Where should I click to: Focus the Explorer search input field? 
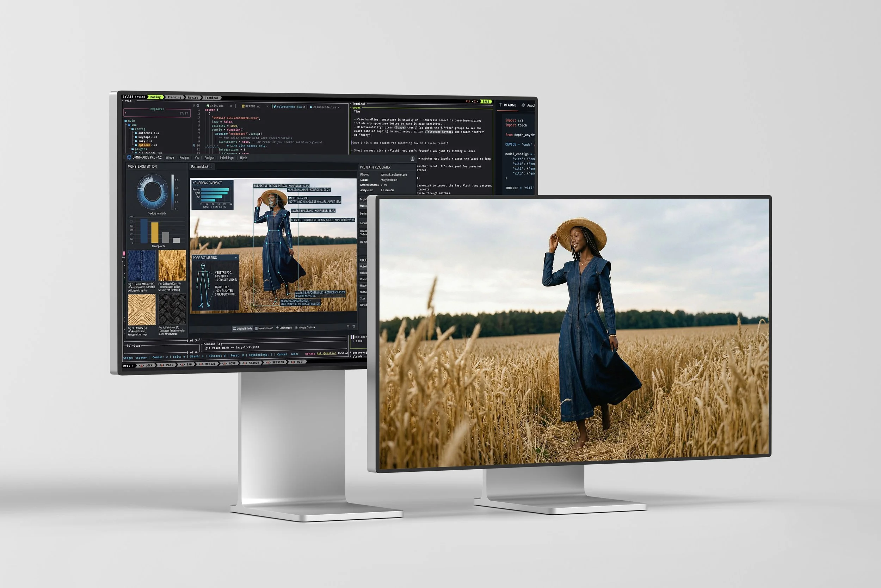[157, 113]
